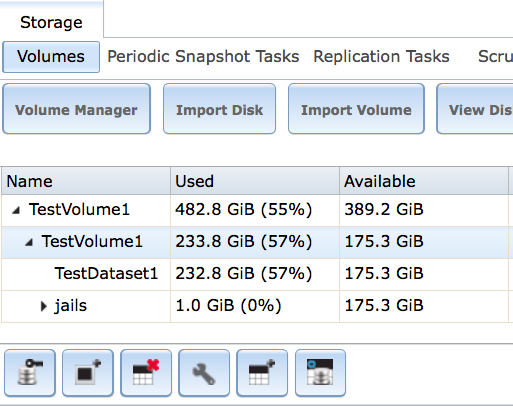Click the Destroy Dataset red X icon
The image size is (513, 406).
pyautogui.click(x=146, y=373)
